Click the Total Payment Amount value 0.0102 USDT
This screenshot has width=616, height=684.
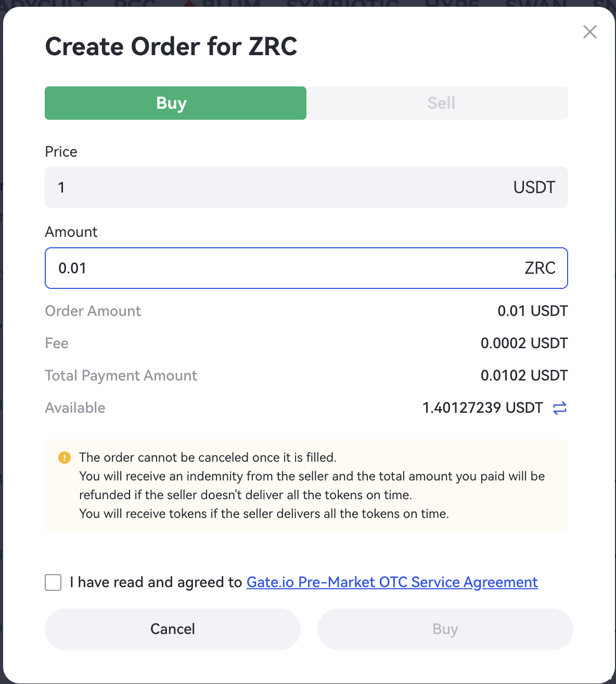tap(524, 375)
